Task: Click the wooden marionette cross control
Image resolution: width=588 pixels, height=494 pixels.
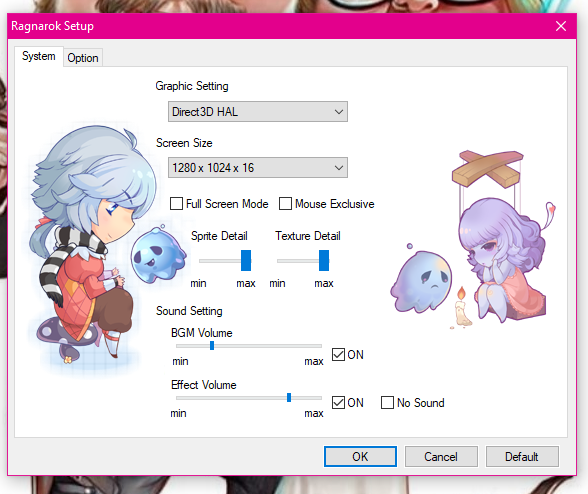Action: [488, 169]
